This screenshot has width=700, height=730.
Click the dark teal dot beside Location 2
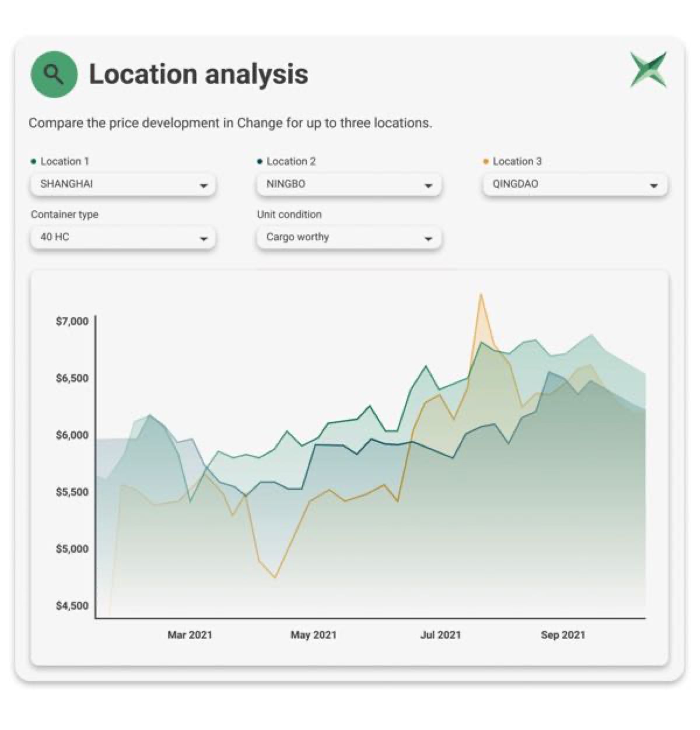point(260,162)
